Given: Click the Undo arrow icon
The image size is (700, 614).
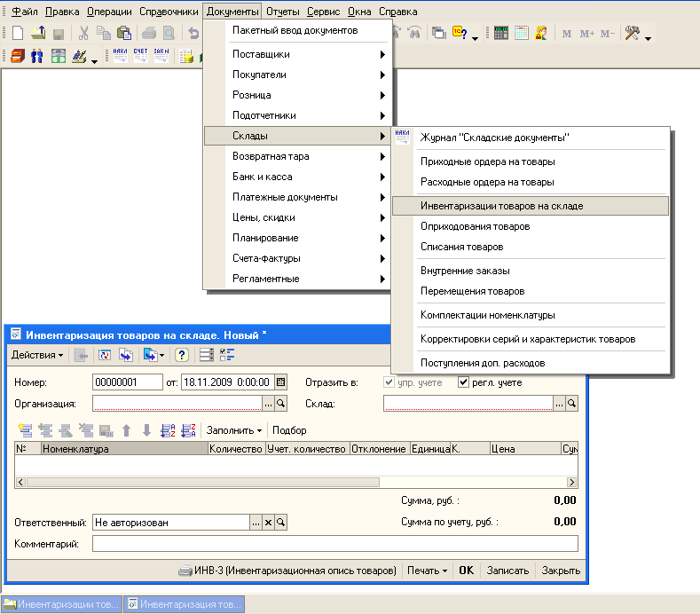Looking at the screenshot, I should pos(193,33).
